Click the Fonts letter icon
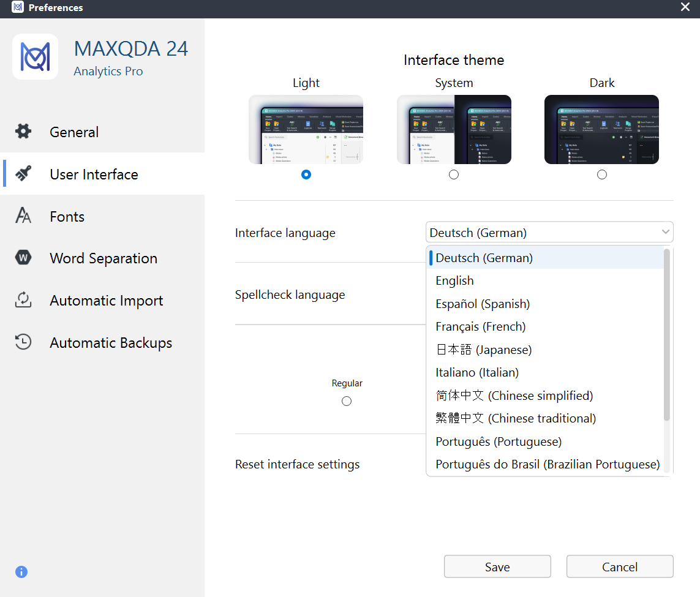The height and width of the screenshot is (597, 700). tap(23, 216)
